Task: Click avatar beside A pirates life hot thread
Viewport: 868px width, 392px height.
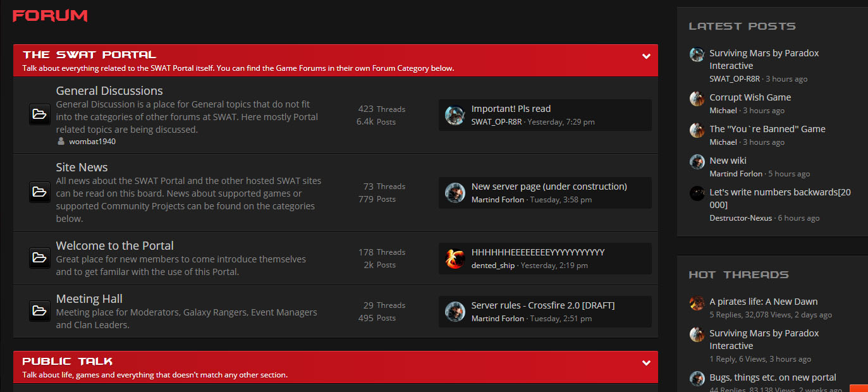Action: click(x=697, y=303)
